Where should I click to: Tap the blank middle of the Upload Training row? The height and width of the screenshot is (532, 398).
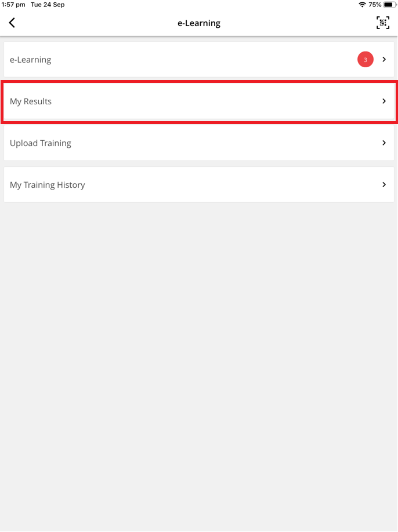220,143
